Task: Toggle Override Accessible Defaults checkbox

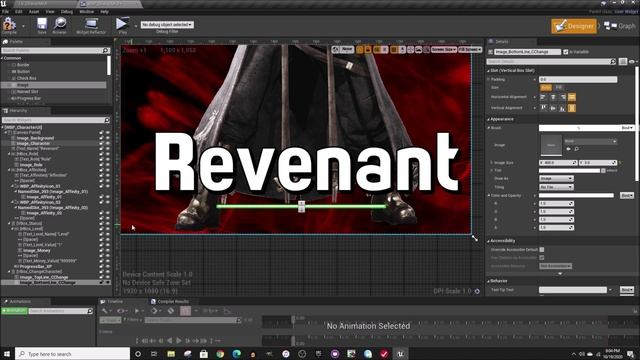Action: click(542, 249)
